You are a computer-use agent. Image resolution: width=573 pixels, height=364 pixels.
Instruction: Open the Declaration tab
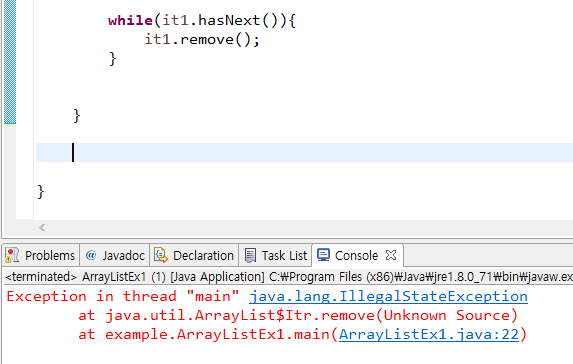(194, 255)
